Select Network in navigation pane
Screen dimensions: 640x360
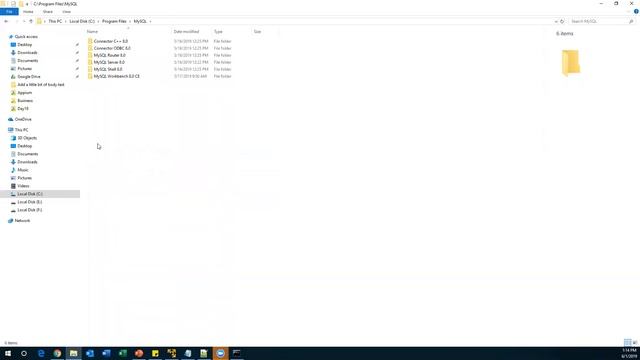point(22,220)
